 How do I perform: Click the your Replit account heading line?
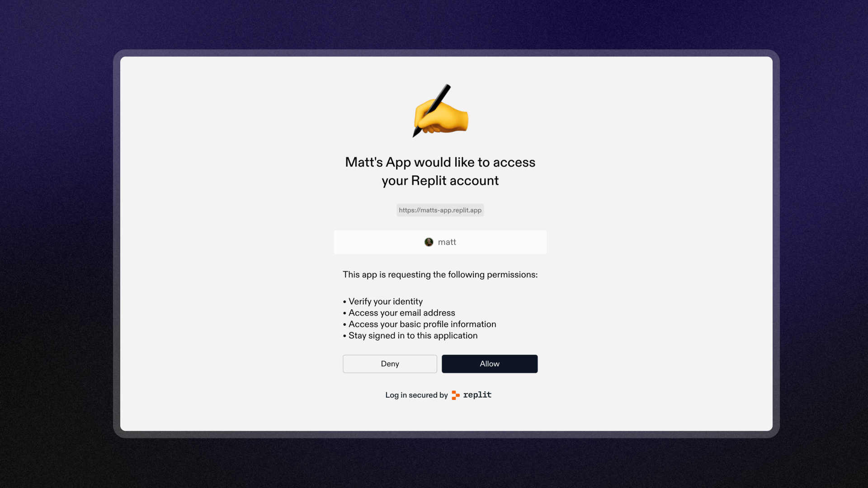point(440,181)
